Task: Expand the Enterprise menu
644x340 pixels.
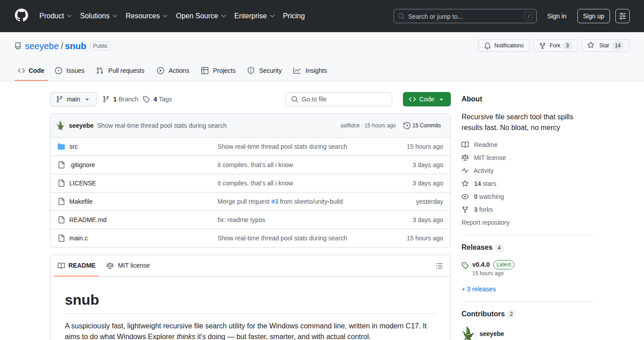Action: click(x=255, y=16)
